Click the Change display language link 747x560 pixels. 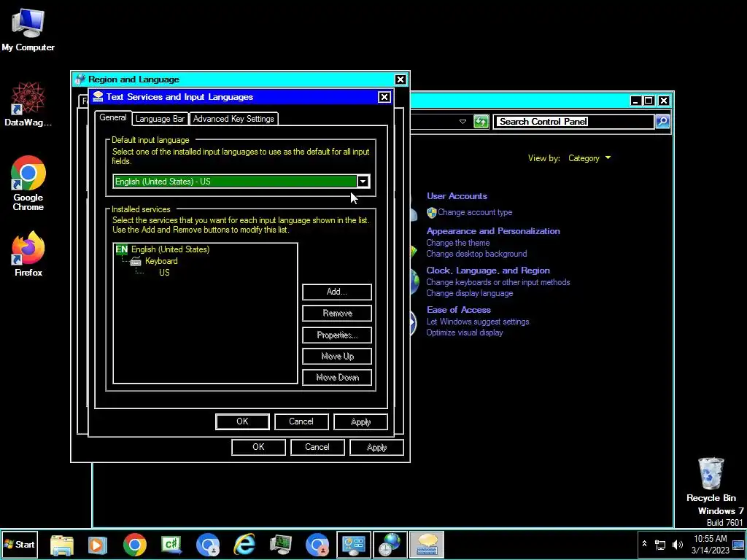click(x=469, y=293)
